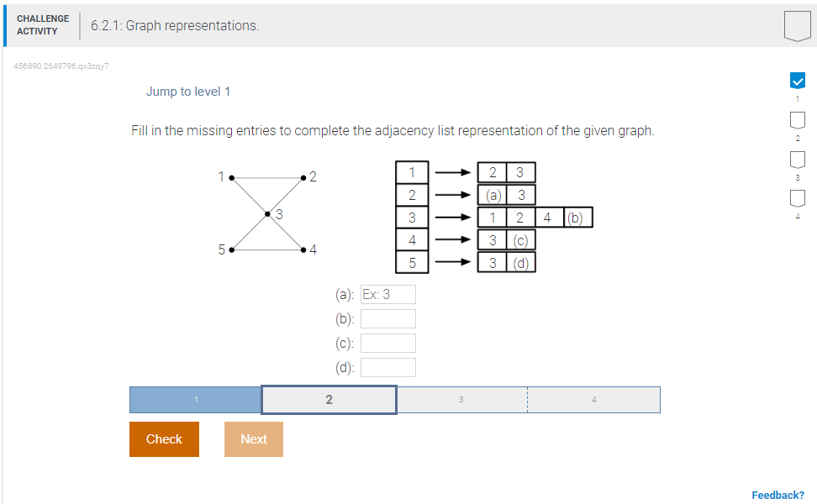Open step 4 in the progress bar
The height and width of the screenshot is (504, 817).
pyautogui.click(x=593, y=399)
